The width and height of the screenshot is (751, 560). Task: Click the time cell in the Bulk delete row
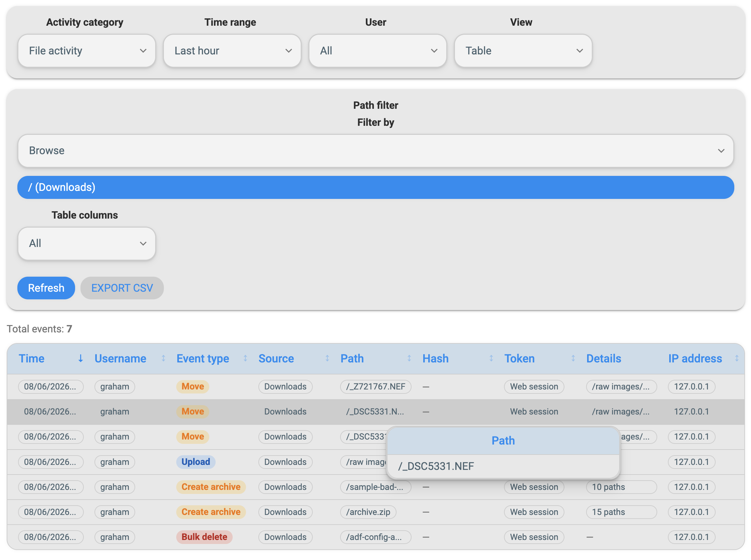50,537
